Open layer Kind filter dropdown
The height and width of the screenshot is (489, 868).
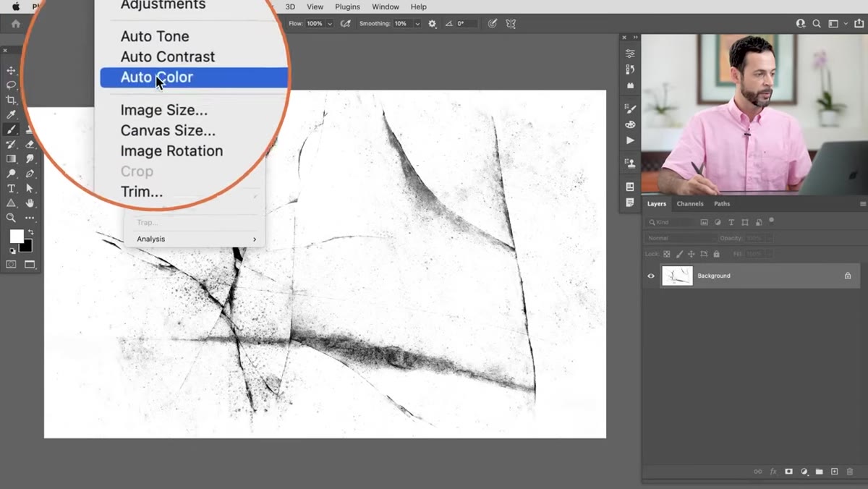click(x=671, y=222)
